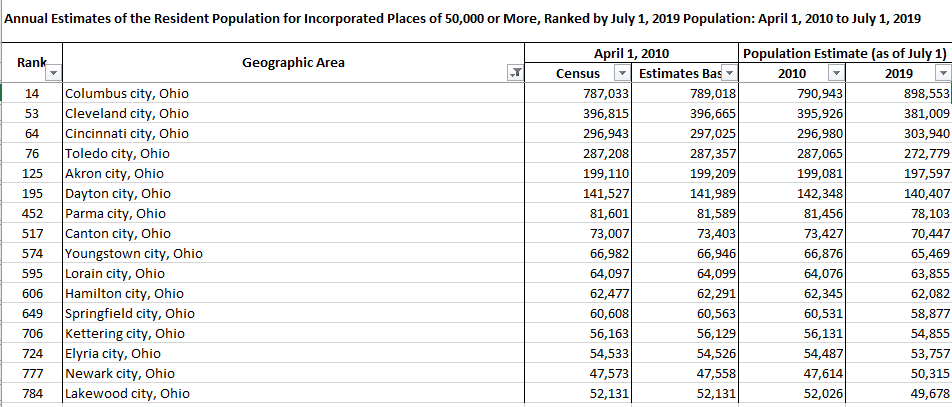952x407 pixels.
Task: Select Census value 296,943 for Cincinnati
Action: (x=578, y=134)
